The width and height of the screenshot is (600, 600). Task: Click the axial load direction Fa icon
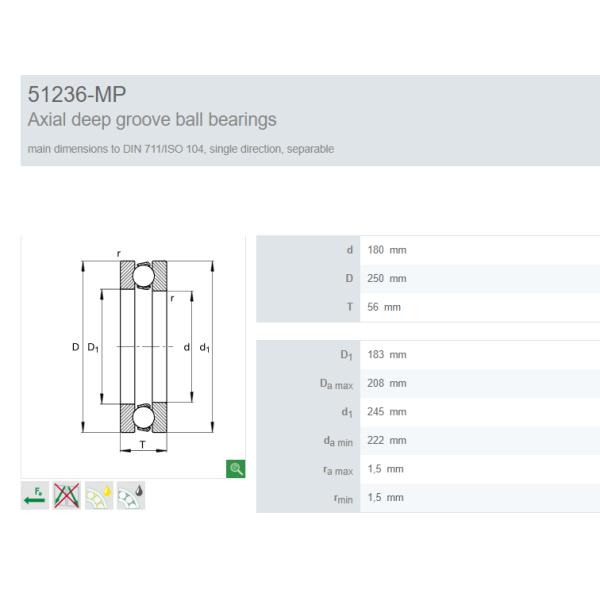[33, 494]
